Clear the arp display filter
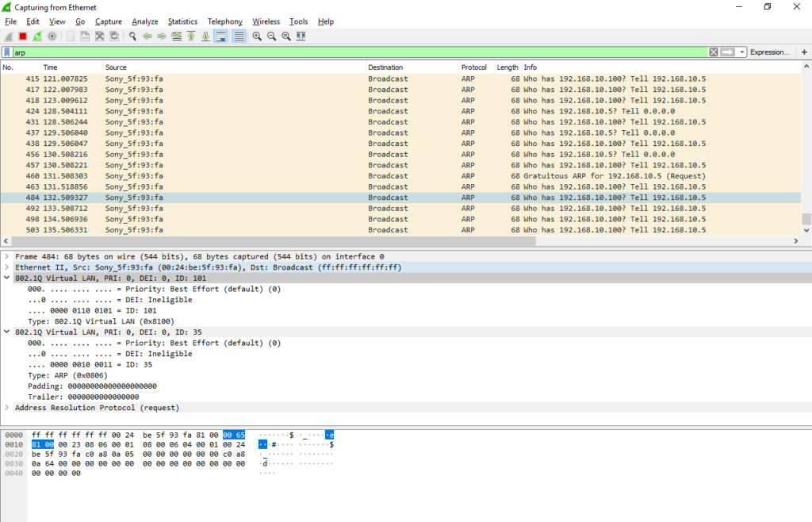The image size is (812, 522). pos(712,52)
